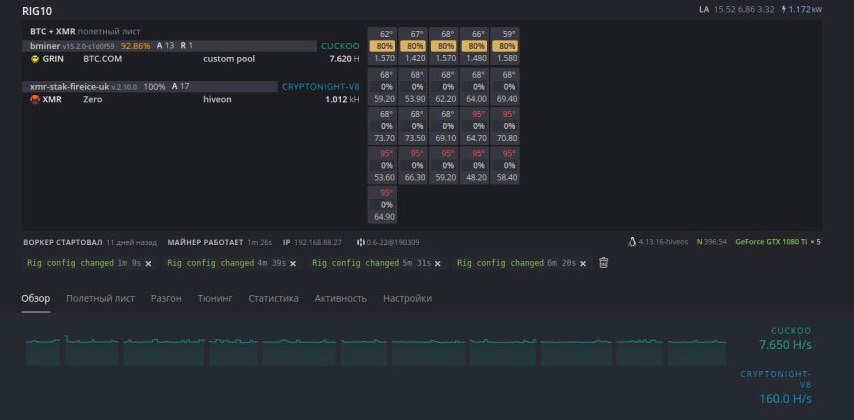Click the 'Воркер стартовал 11 дней назад' status
This screenshot has width=854, height=420.
tap(90, 242)
